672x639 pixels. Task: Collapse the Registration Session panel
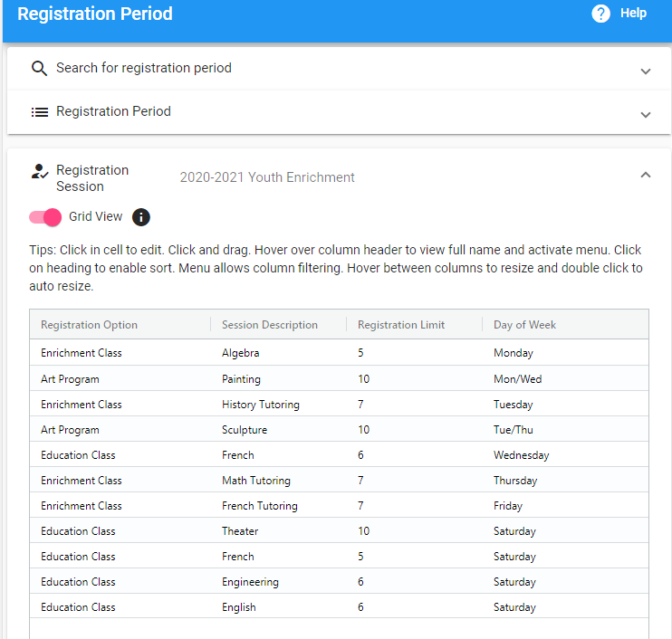click(x=645, y=175)
